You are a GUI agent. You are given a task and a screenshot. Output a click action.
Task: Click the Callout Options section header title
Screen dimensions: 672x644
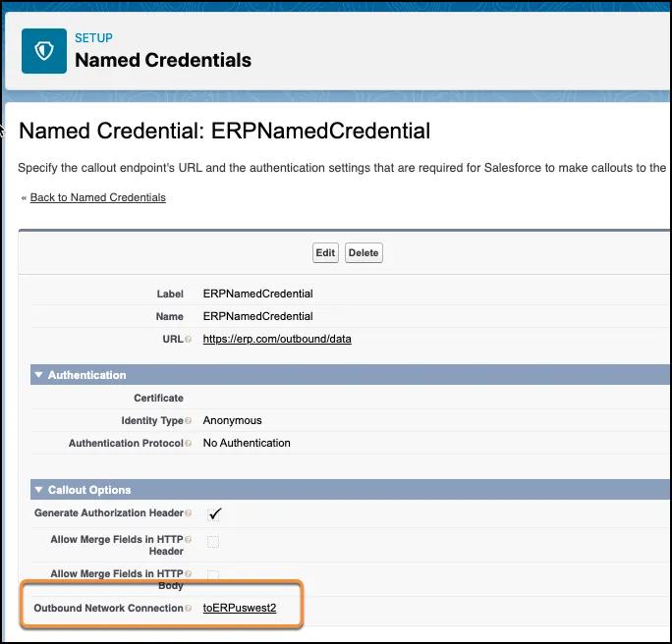pos(89,490)
